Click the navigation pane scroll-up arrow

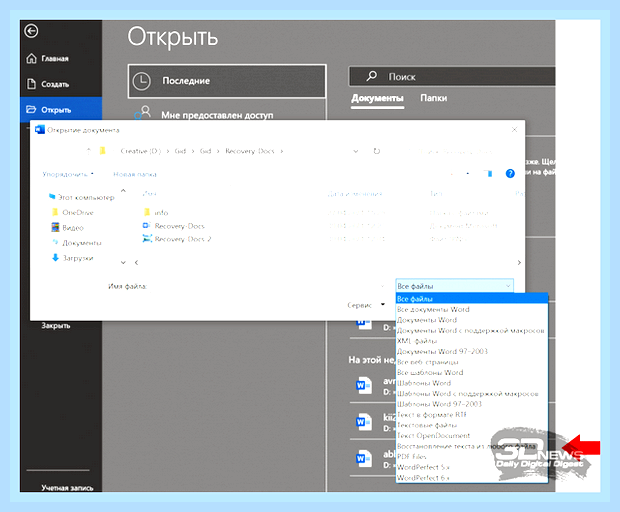point(123,191)
